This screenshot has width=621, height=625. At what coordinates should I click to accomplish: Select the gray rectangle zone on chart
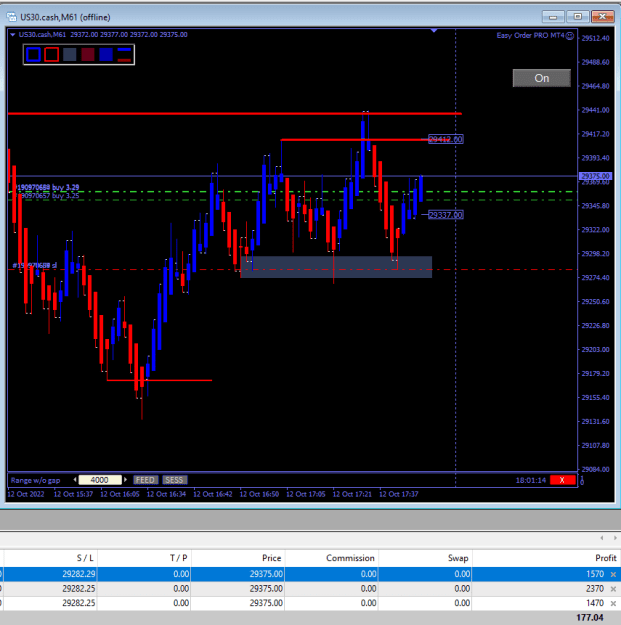point(336,267)
